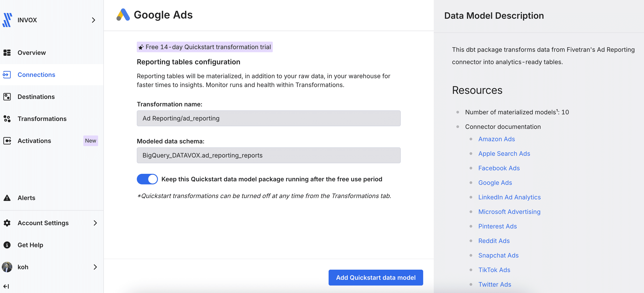This screenshot has height=293, width=644.
Task: Click the Destinations icon in sidebar
Action: click(7, 97)
